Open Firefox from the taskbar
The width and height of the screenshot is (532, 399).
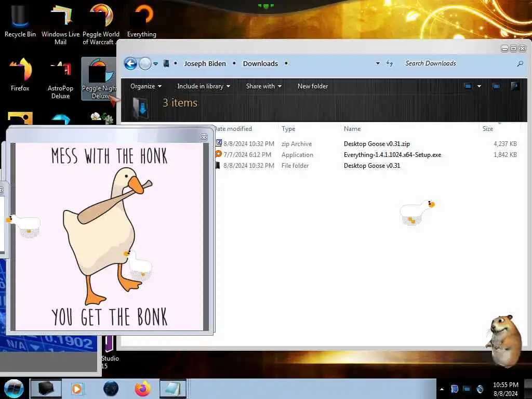tap(143, 389)
